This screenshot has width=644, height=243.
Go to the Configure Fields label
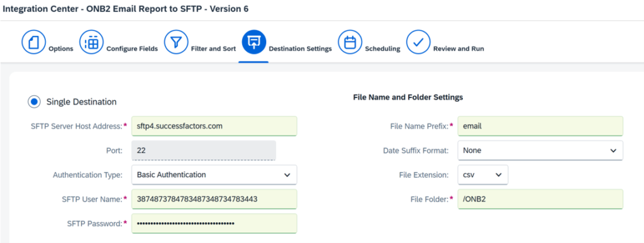coord(132,49)
